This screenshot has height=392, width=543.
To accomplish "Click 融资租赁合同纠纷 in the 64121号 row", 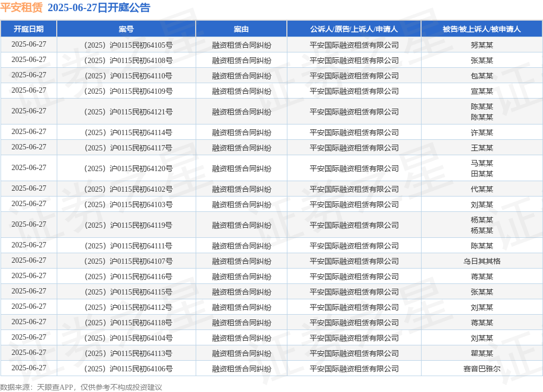I will pos(242,112).
